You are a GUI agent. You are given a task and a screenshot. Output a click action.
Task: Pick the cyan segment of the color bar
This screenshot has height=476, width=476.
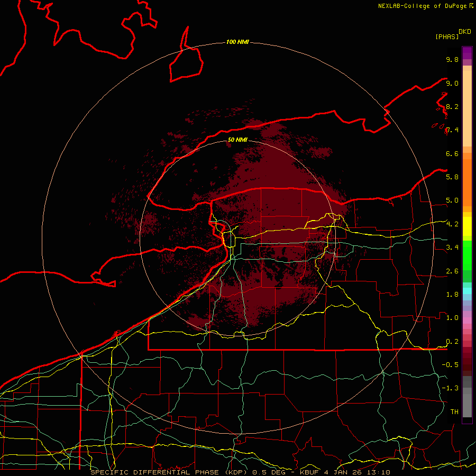point(467,290)
